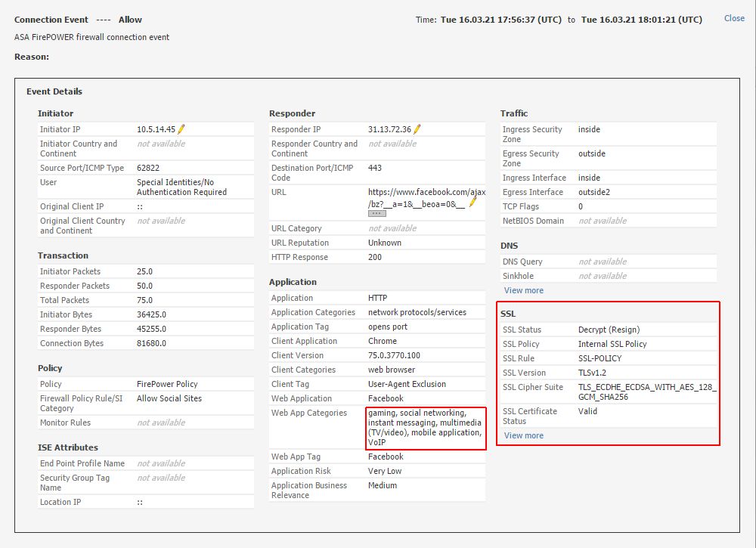The height and width of the screenshot is (548, 756).
Task: Click the facebook.com URL text
Action: pos(426,197)
